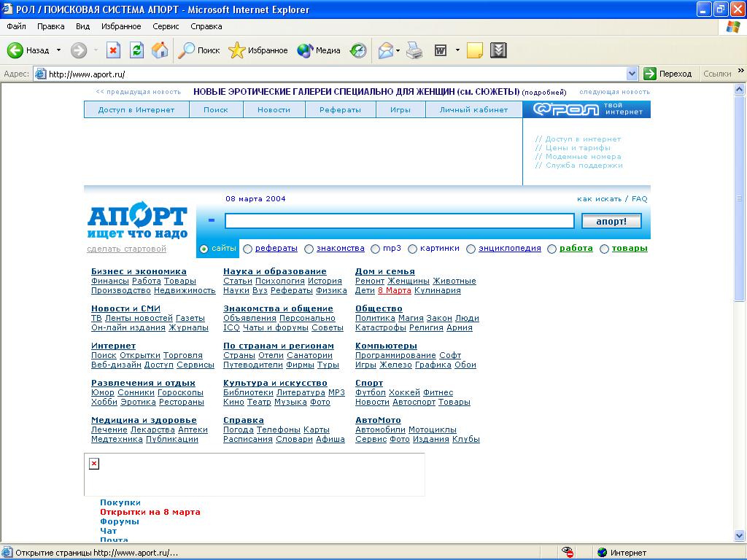
Task: Expand the Links (Ссылки) toolbar chevron
Action: [741, 71]
